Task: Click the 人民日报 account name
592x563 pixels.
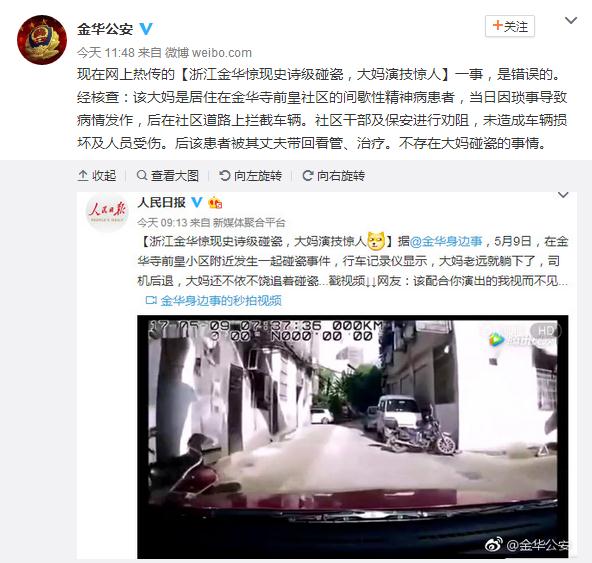Action: [x=162, y=202]
